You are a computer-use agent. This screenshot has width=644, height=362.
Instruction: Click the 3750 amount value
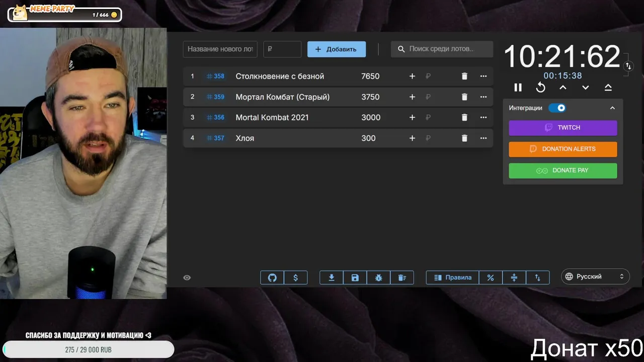point(370,97)
